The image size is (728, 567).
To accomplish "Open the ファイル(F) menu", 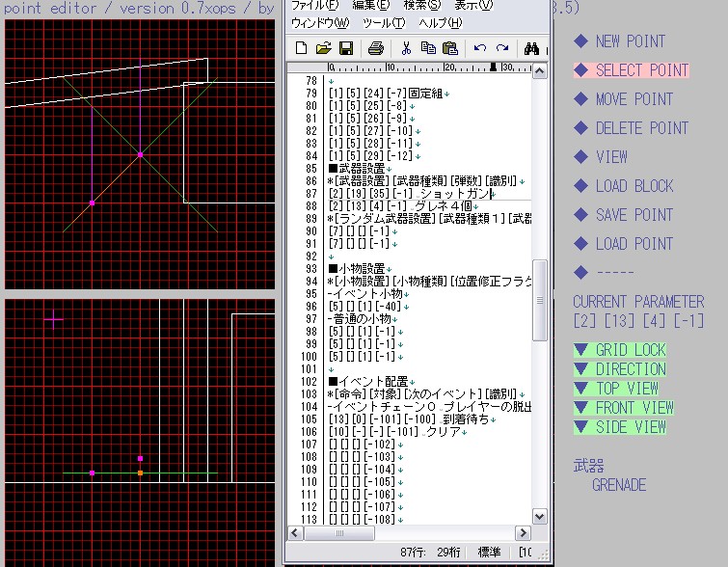I will (x=314, y=5).
